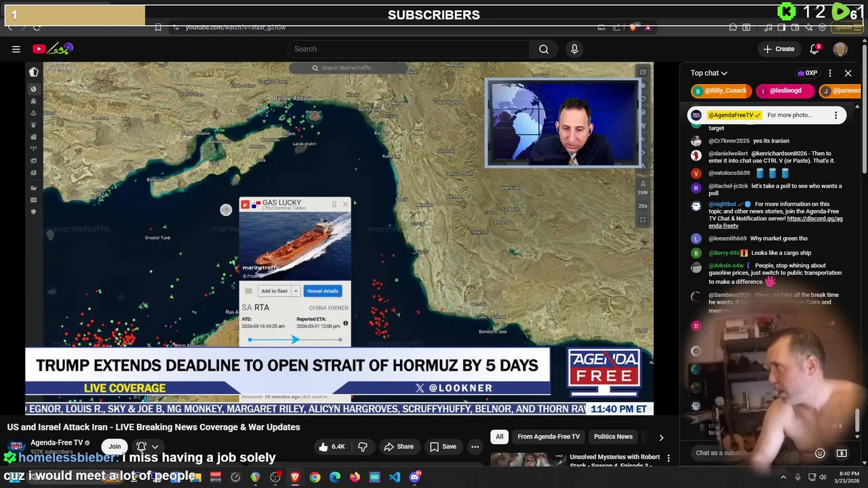This screenshot has height=488, width=868.
Task: Open the Add to fleet dropdown arrow
Action: (296, 291)
